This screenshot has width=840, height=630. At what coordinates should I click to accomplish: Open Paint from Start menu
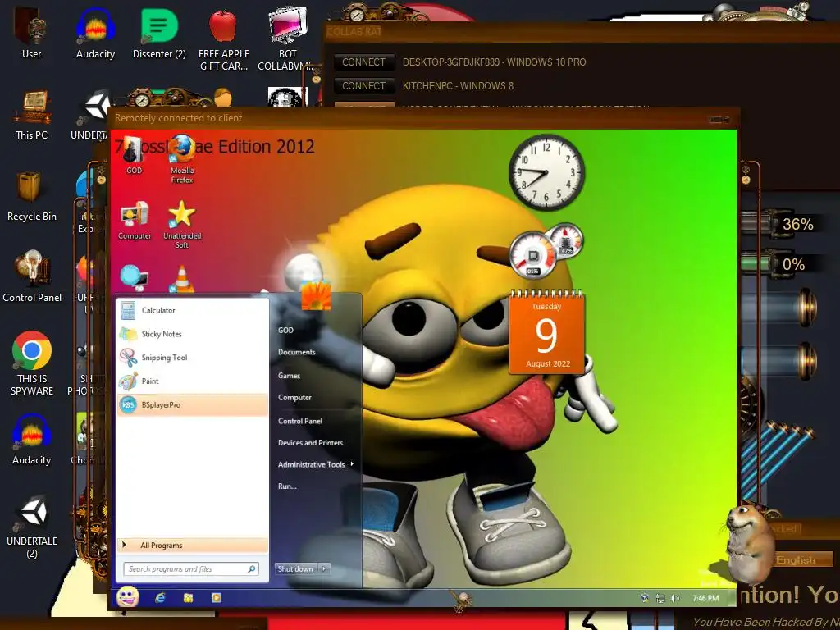[x=192, y=381]
